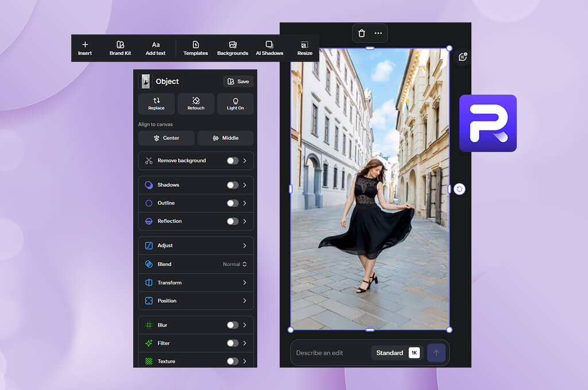This screenshot has height=390, width=588.
Task: Click the Position icon
Action: click(x=149, y=301)
